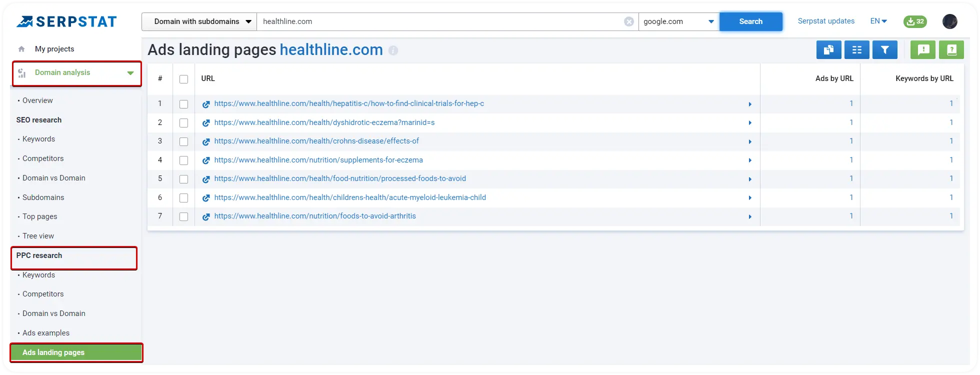980x375 pixels.
Task: Toggle the select-all checkbox in table header
Action: tap(183, 79)
